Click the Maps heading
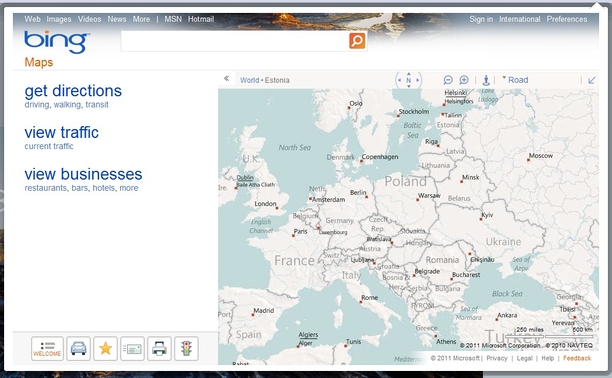 tap(39, 62)
